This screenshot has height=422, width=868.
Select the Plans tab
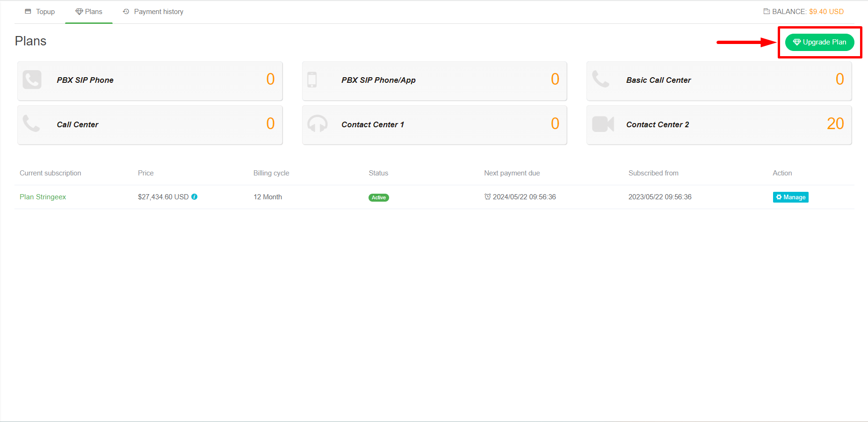click(89, 12)
